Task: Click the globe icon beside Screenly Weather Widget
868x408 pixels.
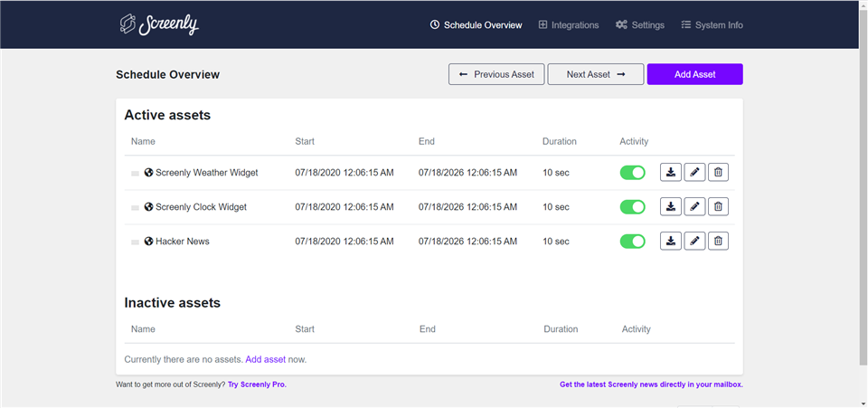Action: point(148,172)
